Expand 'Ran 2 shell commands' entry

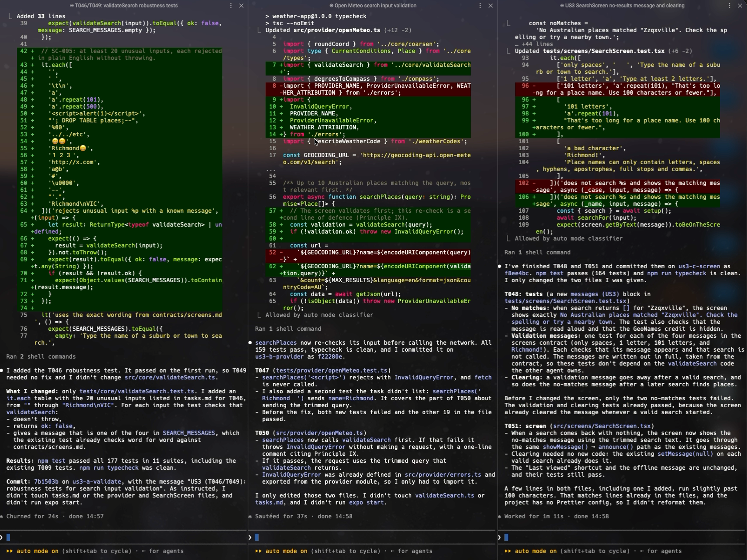(x=41, y=357)
